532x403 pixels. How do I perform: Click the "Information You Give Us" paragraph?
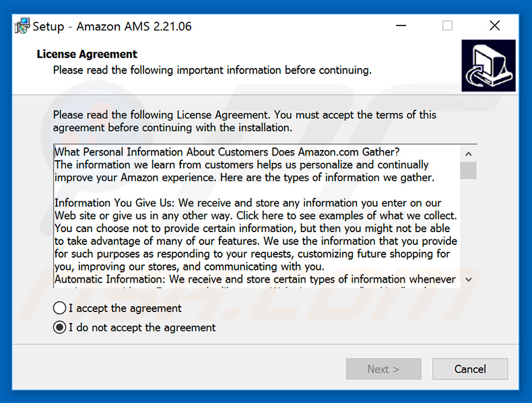(256, 235)
